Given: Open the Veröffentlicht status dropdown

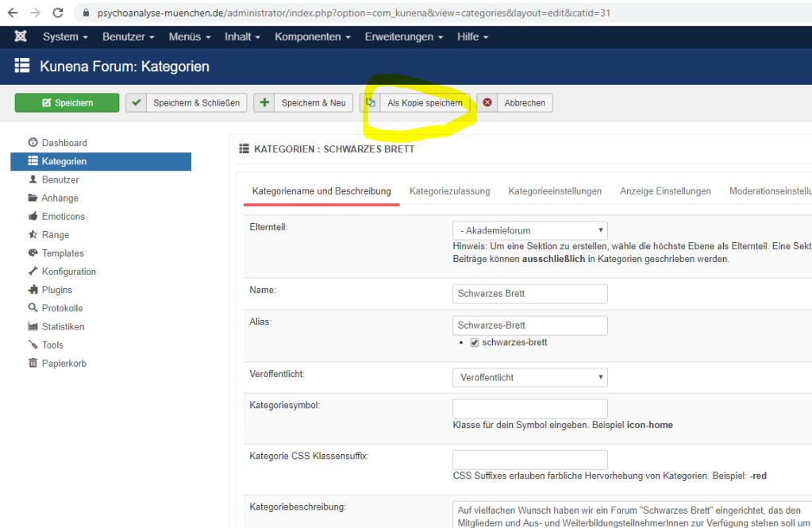Looking at the screenshot, I should (529, 378).
